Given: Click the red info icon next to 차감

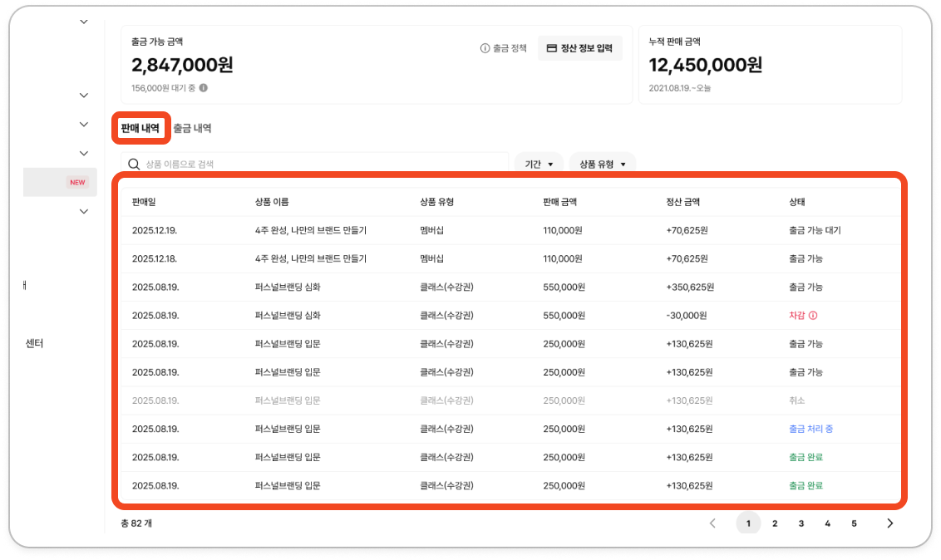Looking at the screenshot, I should [x=813, y=316].
